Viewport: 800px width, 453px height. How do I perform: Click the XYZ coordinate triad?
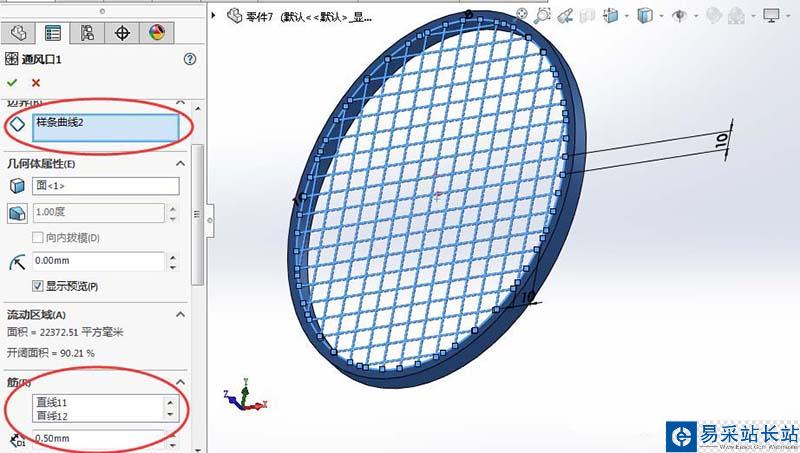(245, 396)
